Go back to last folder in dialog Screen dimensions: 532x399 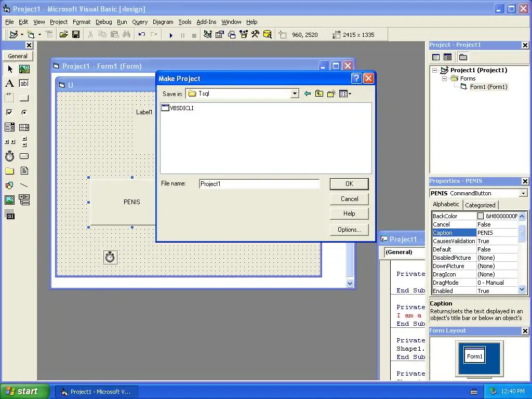point(308,94)
